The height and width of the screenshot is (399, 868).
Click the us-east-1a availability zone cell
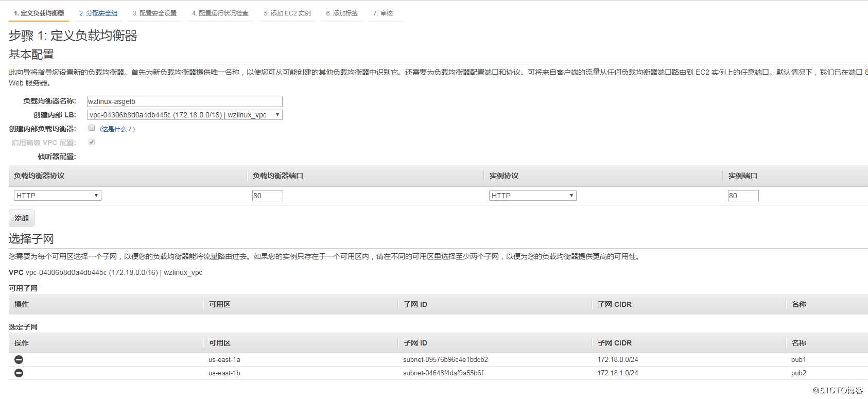tap(224, 359)
